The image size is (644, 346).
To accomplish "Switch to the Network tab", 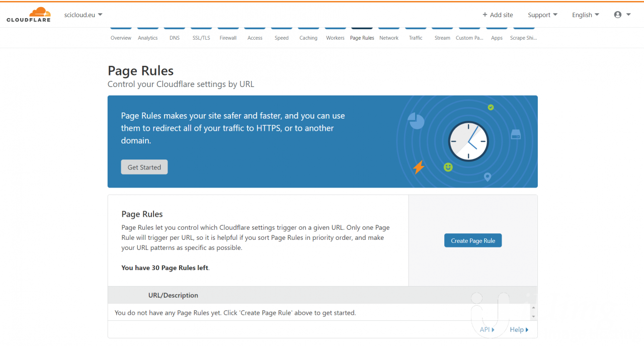I will tap(389, 38).
